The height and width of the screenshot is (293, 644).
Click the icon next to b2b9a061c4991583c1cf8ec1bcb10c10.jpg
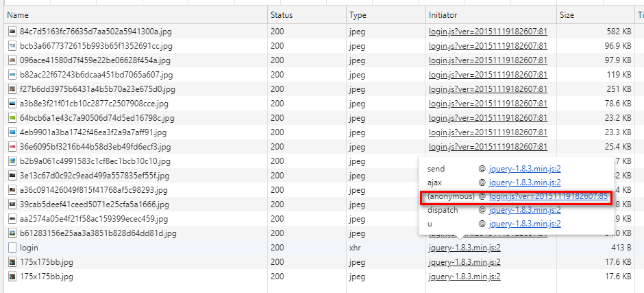[x=12, y=161]
